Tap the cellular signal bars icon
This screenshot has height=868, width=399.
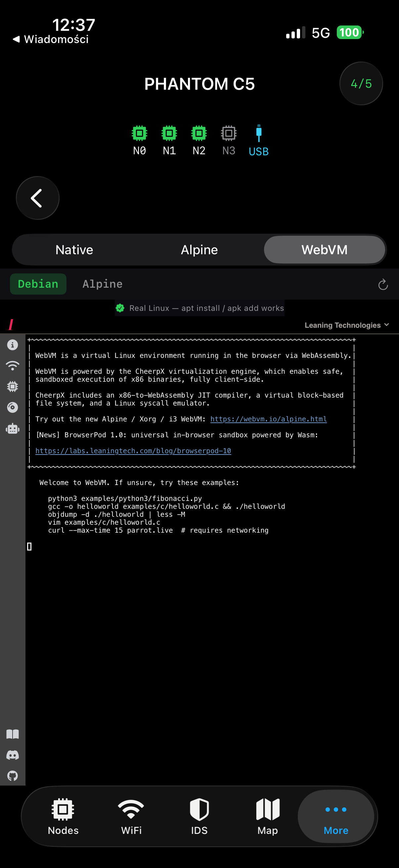click(x=296, y=33)
